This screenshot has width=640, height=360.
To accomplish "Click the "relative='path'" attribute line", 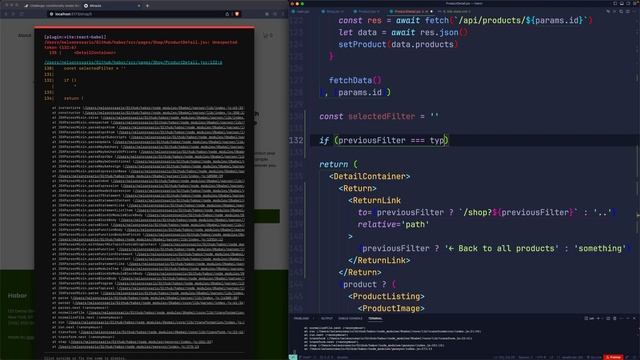I will (x=393, y=224).
